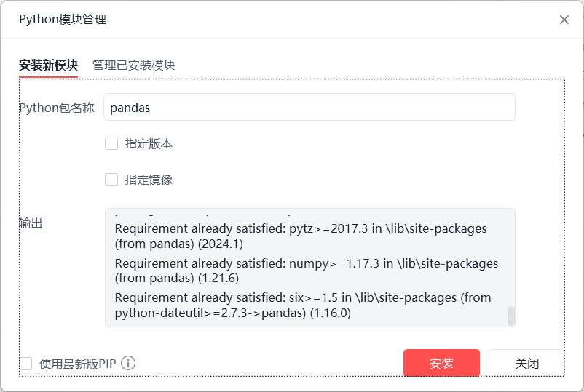Click the pytz requirement line in output
Screen dimensions: 584x392
[x=301, y=236]
